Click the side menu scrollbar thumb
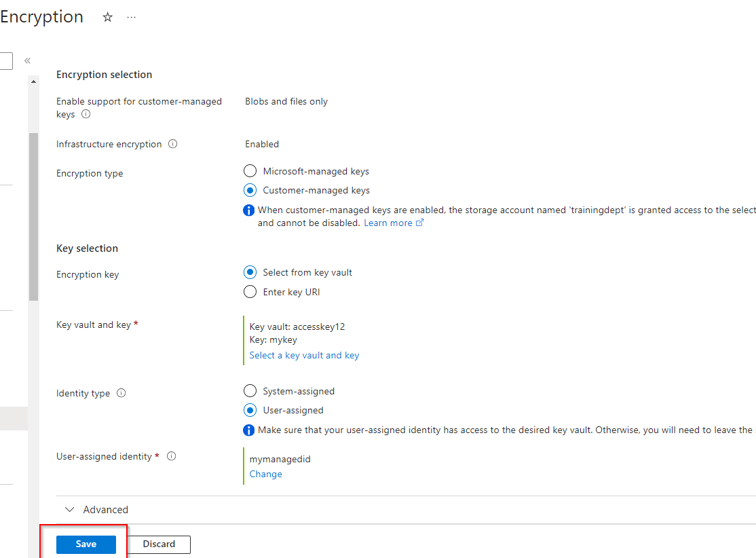Screen dimensions: 756x558 33,217
